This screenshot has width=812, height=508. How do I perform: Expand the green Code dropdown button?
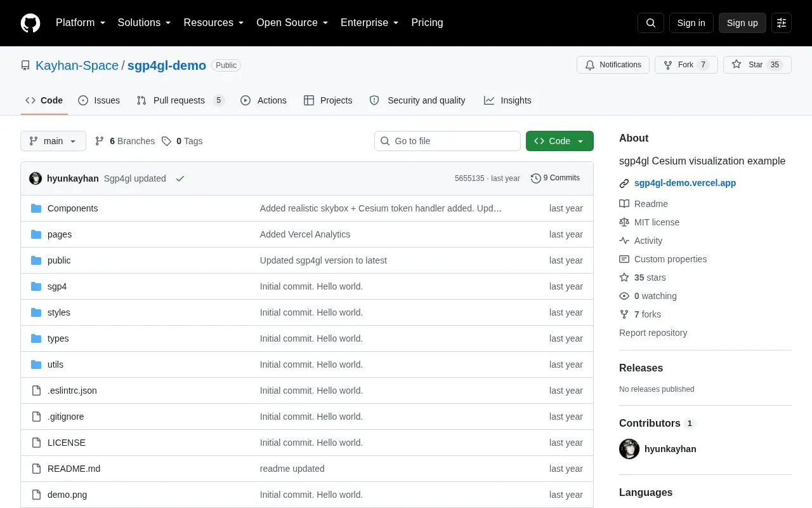[x=560, y=141]
